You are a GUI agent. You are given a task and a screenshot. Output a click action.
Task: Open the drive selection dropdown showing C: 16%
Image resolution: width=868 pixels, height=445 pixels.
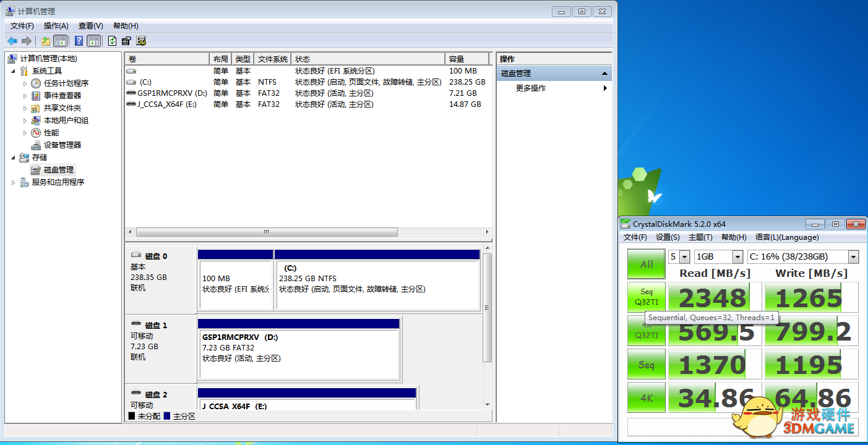[802, 256]
